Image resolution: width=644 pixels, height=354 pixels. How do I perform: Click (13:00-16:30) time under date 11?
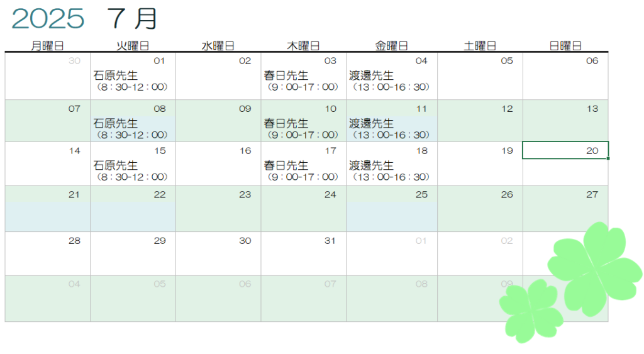pos(391,135)
